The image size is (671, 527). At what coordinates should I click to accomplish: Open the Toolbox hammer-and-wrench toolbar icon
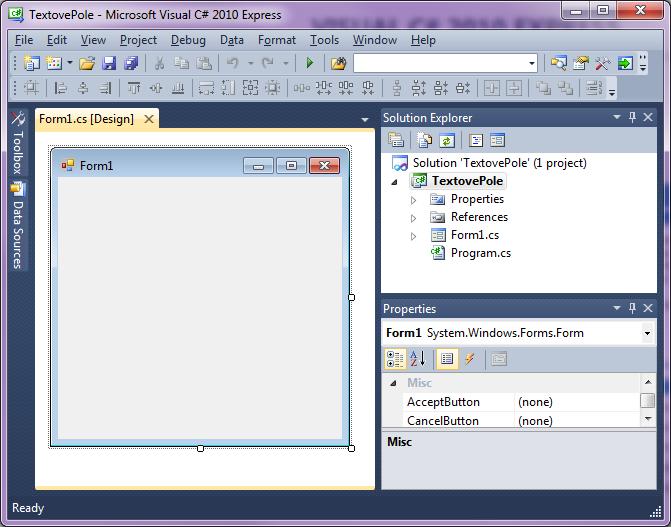tap(603, 64)
